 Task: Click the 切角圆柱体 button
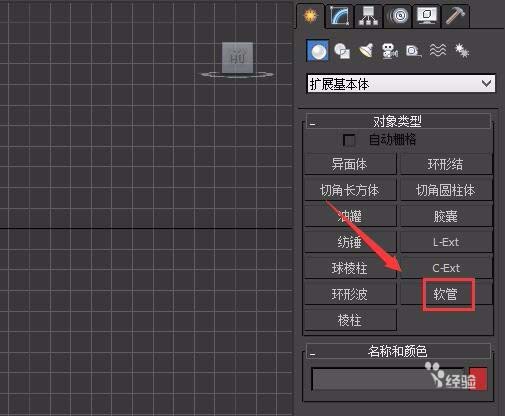point(446,190)
